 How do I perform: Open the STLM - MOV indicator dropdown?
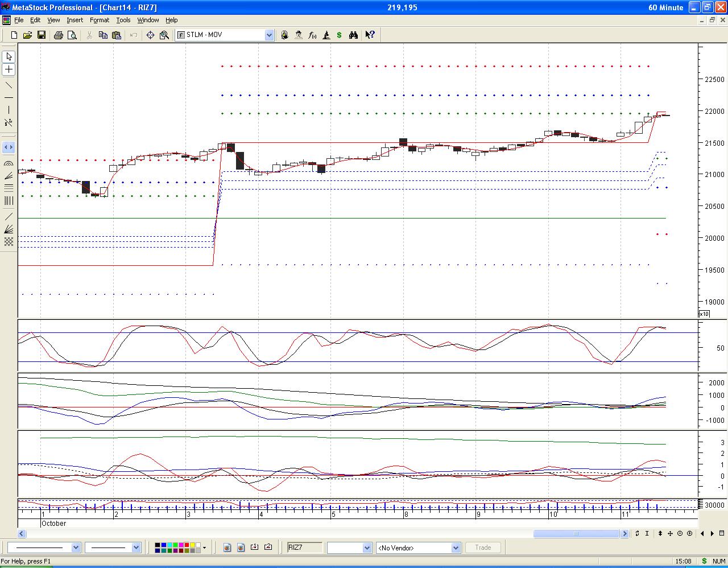tap(269, 35)
